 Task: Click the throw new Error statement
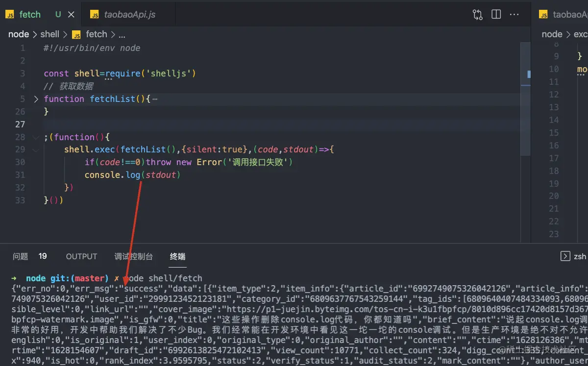[x=219, y=162]
